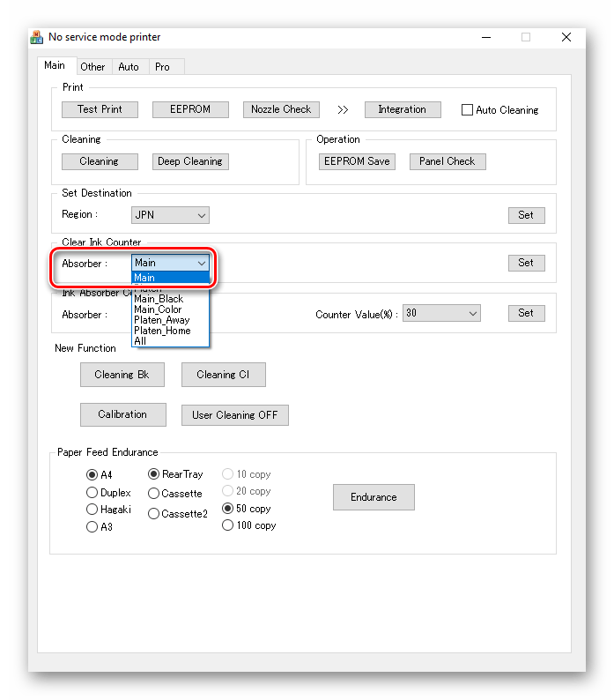This screenshot has height=700, width=614.
Task: Choose Platen_Away from the absorber list
Action: pyautogui.click(x=161, y=320)
